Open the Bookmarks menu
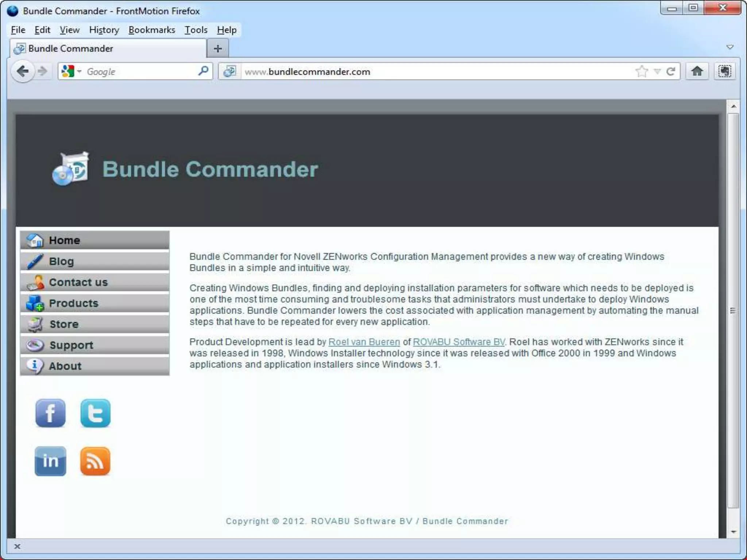Screen dimensions: 747x560 [152, 30]
